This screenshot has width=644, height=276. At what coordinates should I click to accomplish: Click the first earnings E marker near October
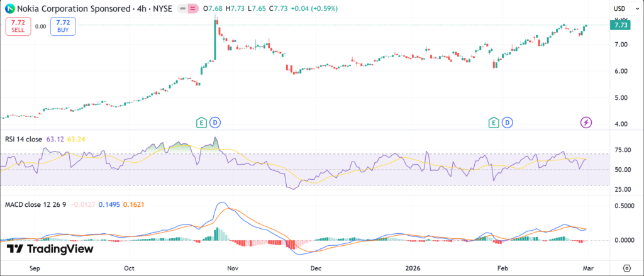201,122
